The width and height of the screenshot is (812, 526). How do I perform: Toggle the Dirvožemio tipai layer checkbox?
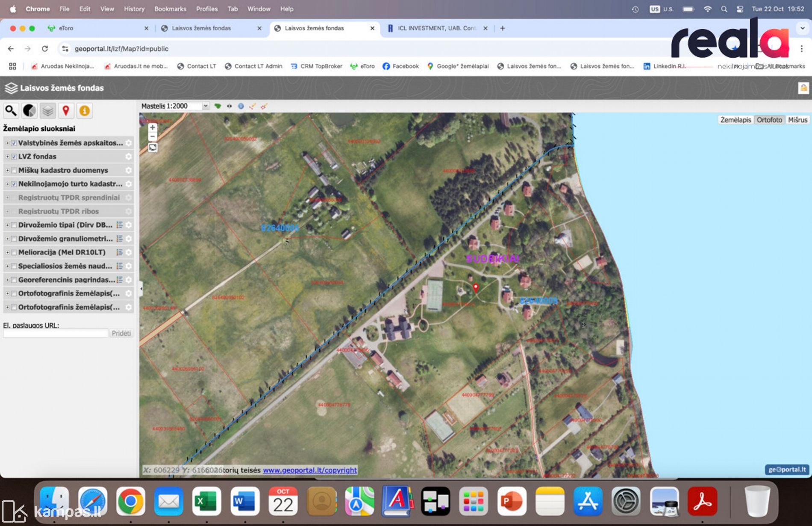point(14,225)
